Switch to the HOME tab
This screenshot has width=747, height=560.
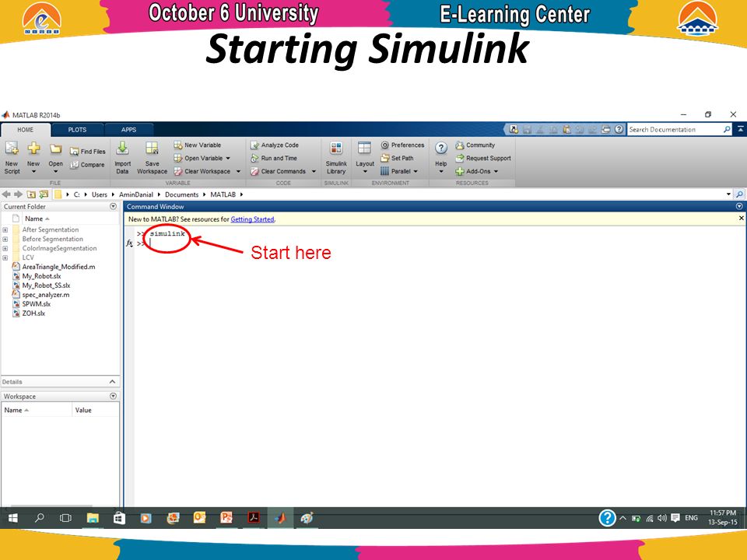tap(26, 130)
